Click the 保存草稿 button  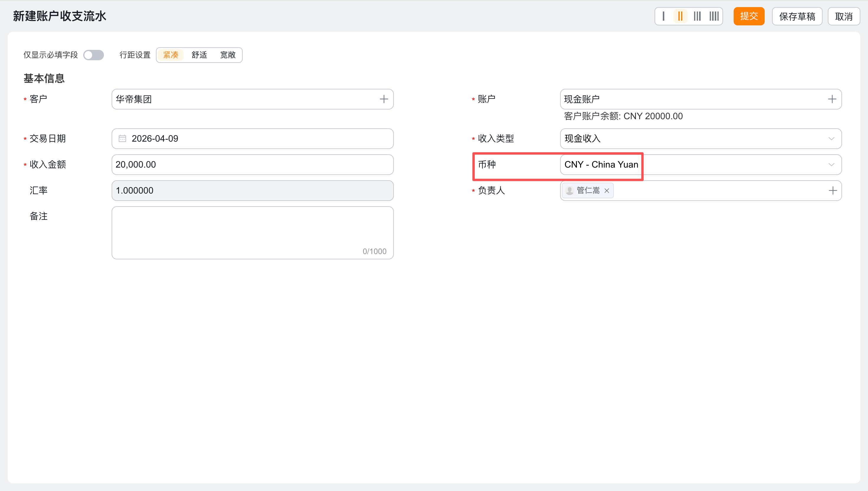pos(797,16)
